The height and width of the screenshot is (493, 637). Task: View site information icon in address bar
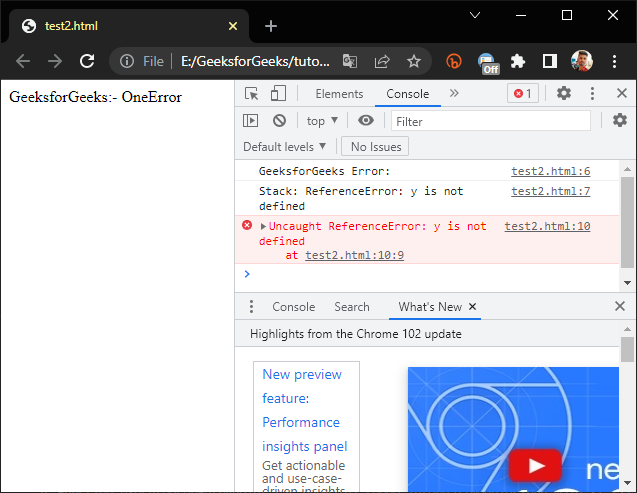pos(127,61)
